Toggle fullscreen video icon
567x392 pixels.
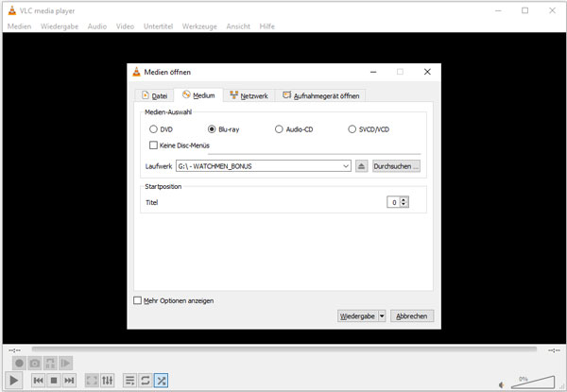92,381
